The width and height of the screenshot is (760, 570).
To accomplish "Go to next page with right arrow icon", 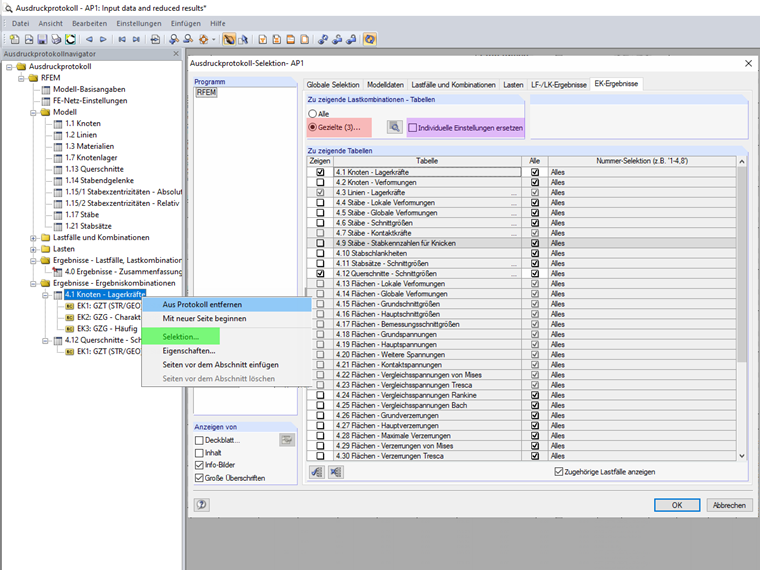I will point(103,39).
